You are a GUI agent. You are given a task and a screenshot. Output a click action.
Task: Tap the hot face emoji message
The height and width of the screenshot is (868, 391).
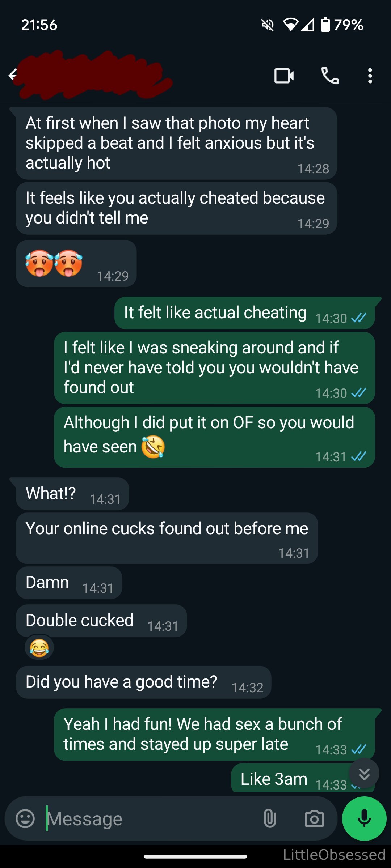click(x=76, y=263)
